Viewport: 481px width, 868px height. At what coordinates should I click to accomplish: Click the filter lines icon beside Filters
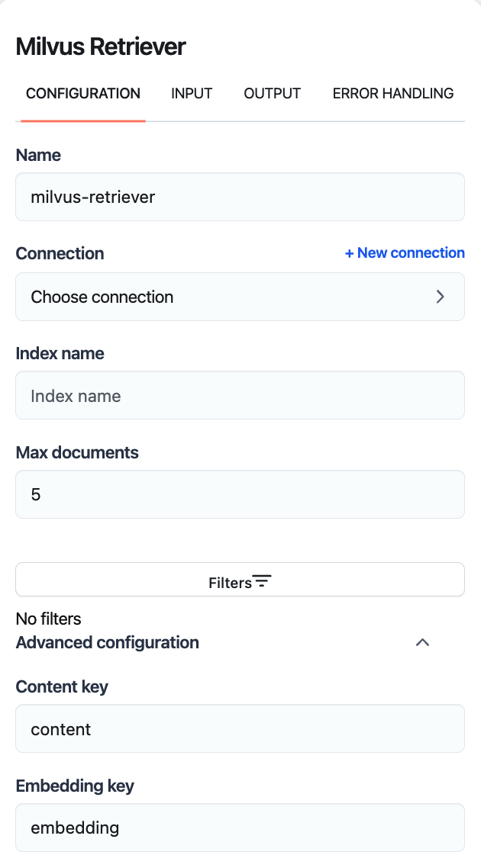[x=263, y=582]
